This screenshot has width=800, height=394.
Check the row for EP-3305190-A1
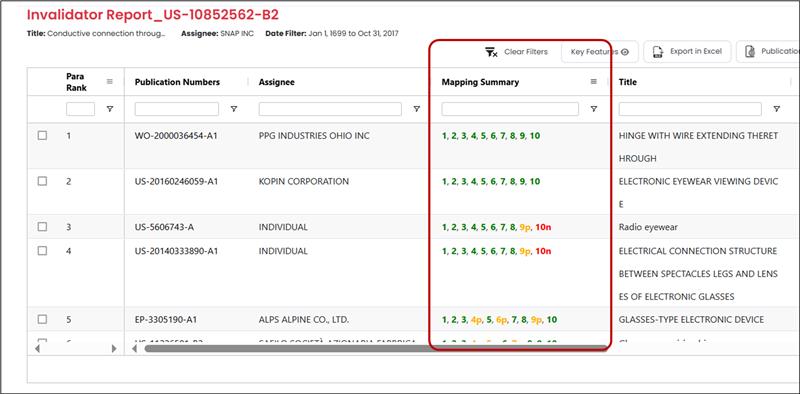42,319
